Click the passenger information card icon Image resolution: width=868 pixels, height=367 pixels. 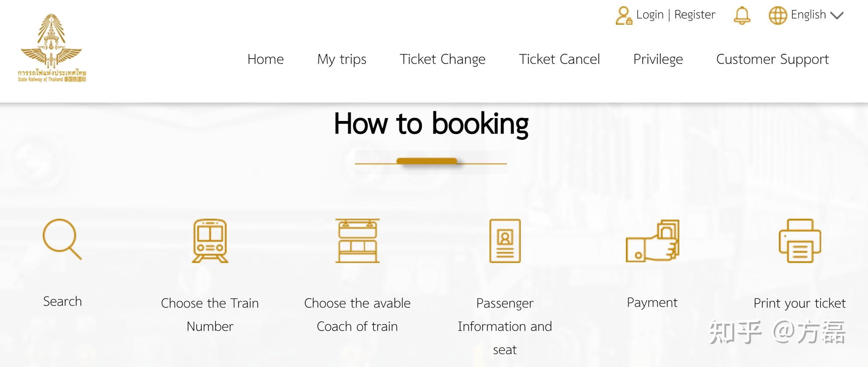pos(505,240)
